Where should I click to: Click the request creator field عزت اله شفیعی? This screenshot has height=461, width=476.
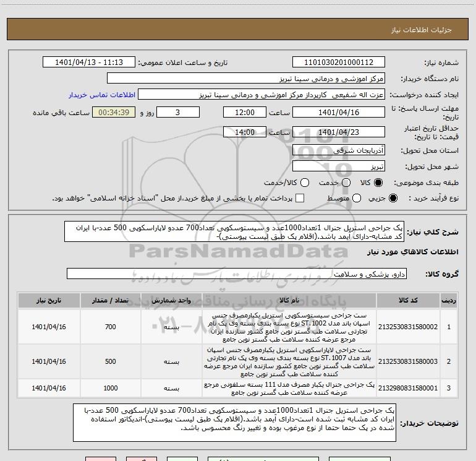coord(261,95)
